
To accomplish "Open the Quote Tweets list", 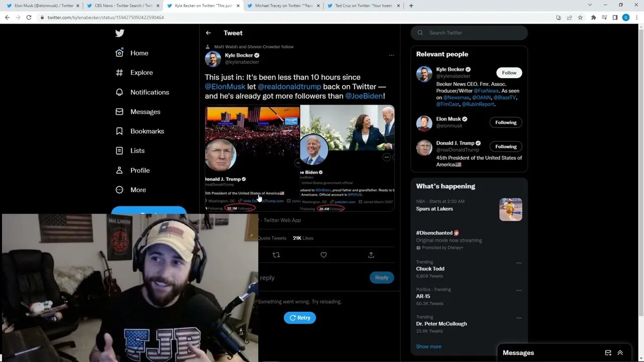I will (x=272, y=238).
